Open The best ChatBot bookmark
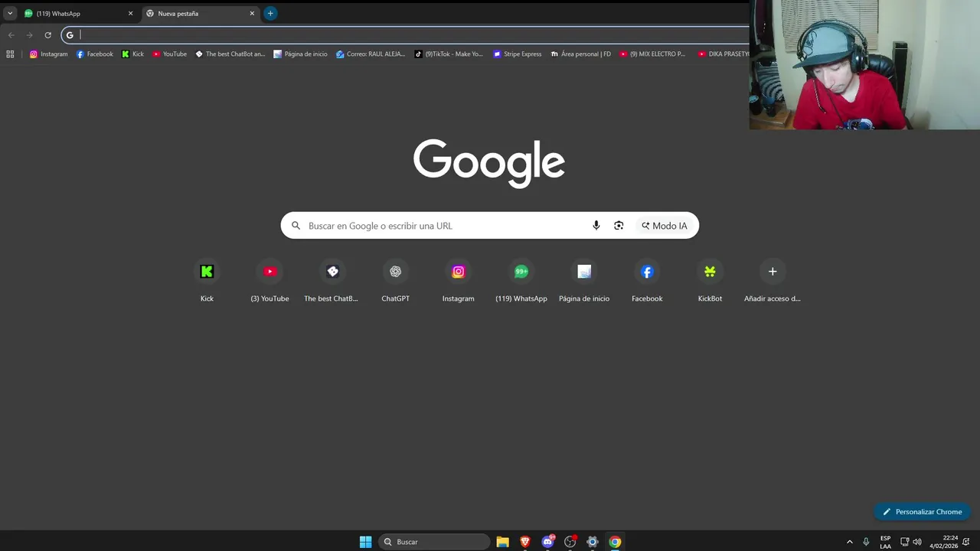Viewport: 980px width, 551px height. (230, 54)
